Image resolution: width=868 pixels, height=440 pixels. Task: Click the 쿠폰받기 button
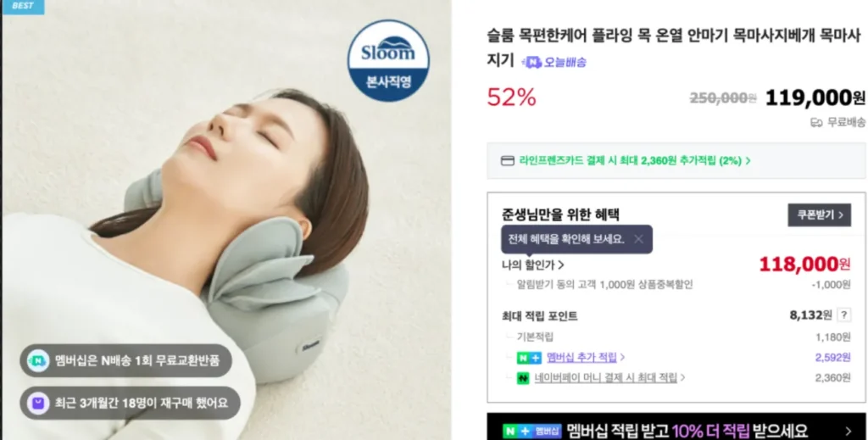820,214
